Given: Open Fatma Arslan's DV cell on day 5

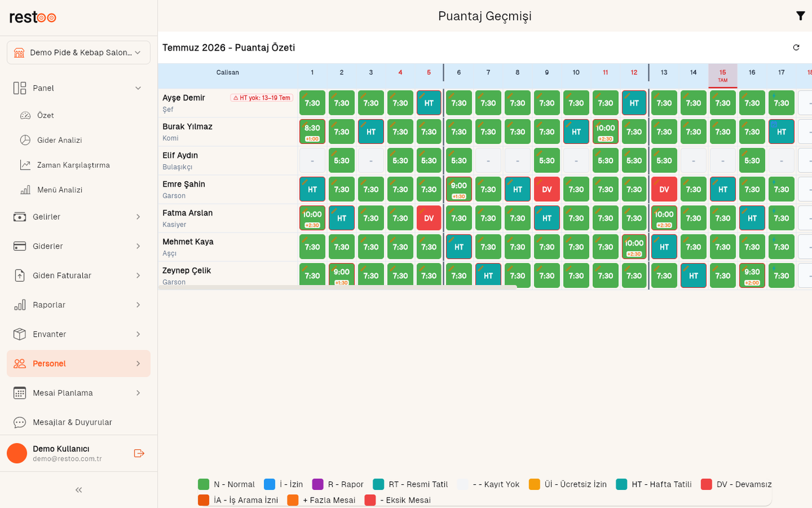Looking at the screenshot, I should (429, 218).
